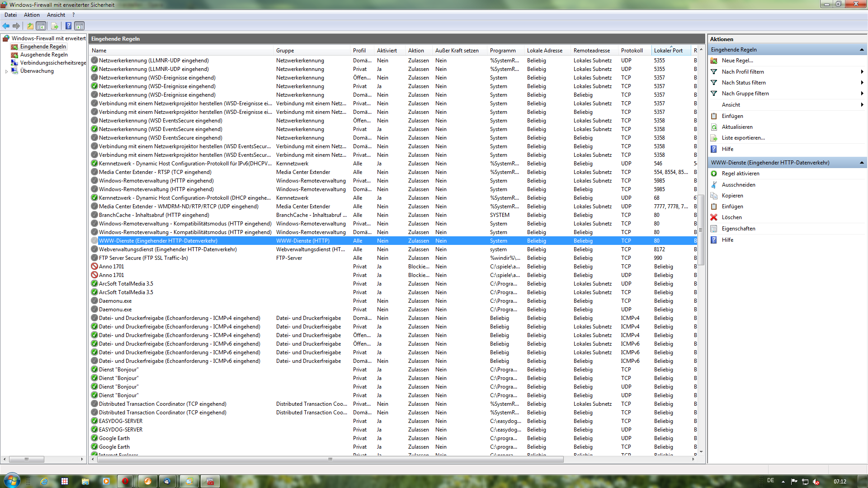
Task: Sort by Remoteadresse column header
Action: [x=594, y=51]
